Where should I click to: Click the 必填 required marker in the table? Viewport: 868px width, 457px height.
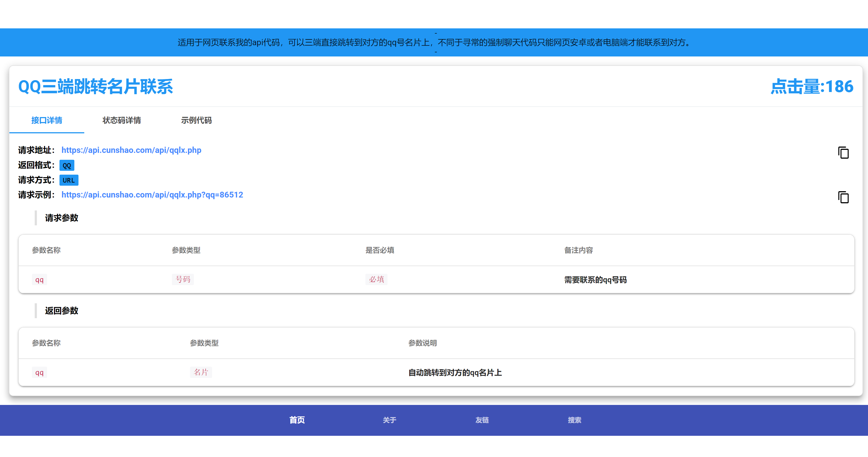pyautogui.click(x=376, y=280)
